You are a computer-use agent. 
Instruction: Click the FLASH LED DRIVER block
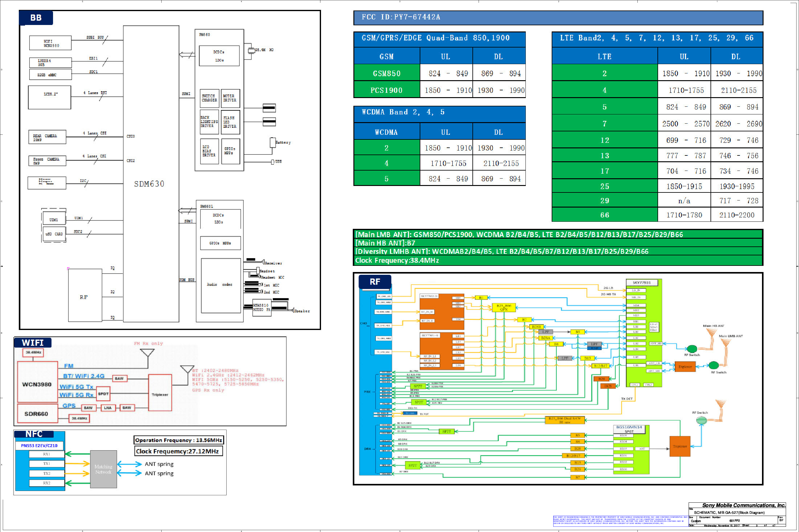pos(230,122)
